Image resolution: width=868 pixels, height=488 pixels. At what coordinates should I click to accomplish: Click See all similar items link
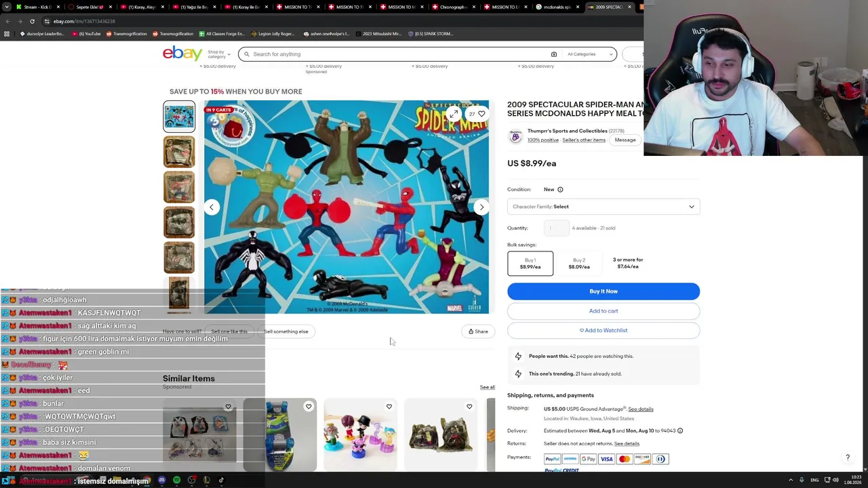pos(488,387)
